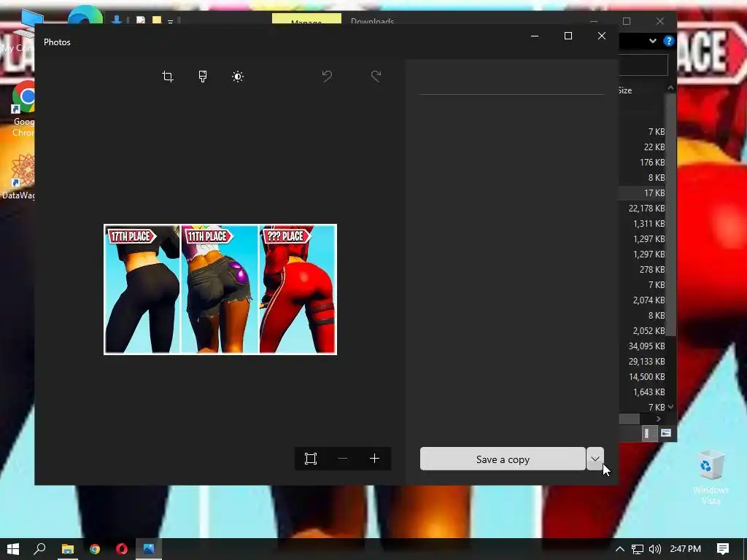Open the Google Chrome desktop shortcut
The height and width of the screenshot is (560, 747).
[23, 109]
